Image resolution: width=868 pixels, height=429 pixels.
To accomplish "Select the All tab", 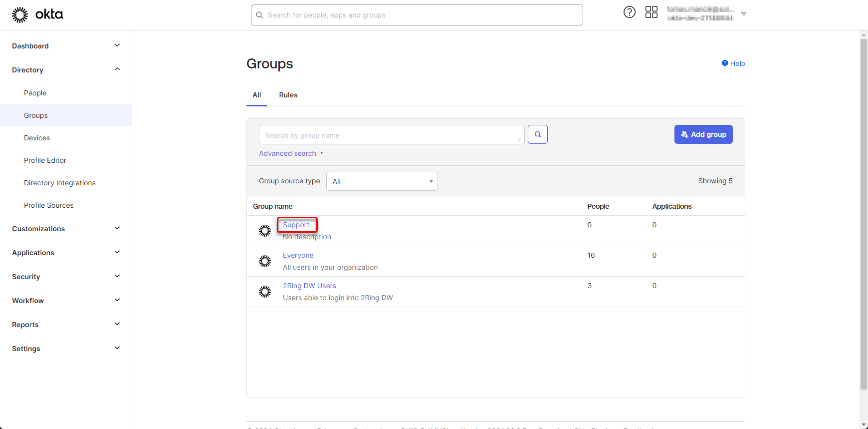I will point(256,95).
